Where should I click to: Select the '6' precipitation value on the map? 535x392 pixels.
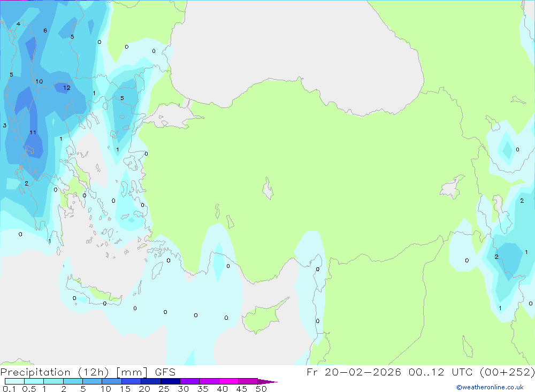tap(45, 30)
